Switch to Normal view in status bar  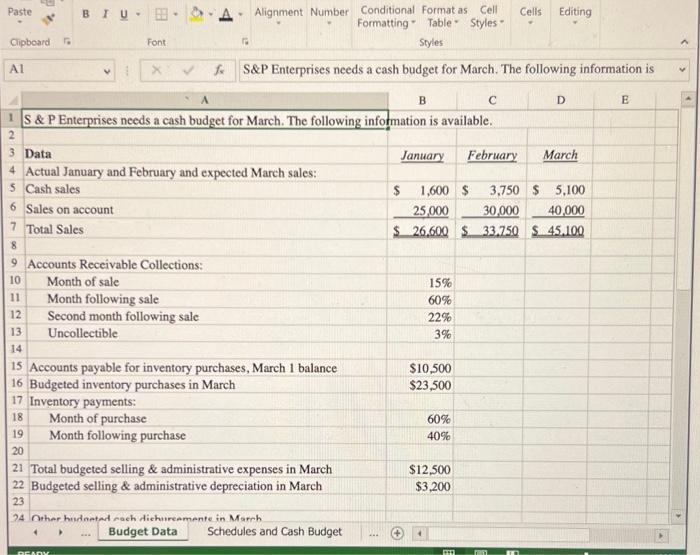coord(449,552)
